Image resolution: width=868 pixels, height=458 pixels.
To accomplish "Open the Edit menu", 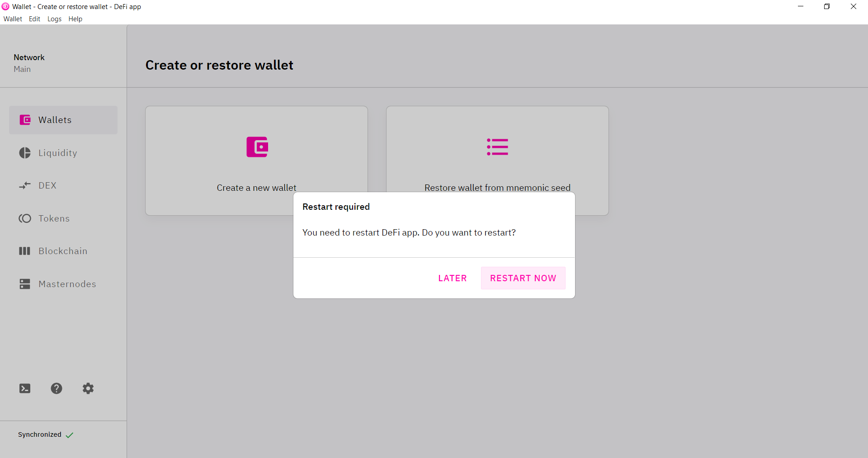I will coord(34,19).
